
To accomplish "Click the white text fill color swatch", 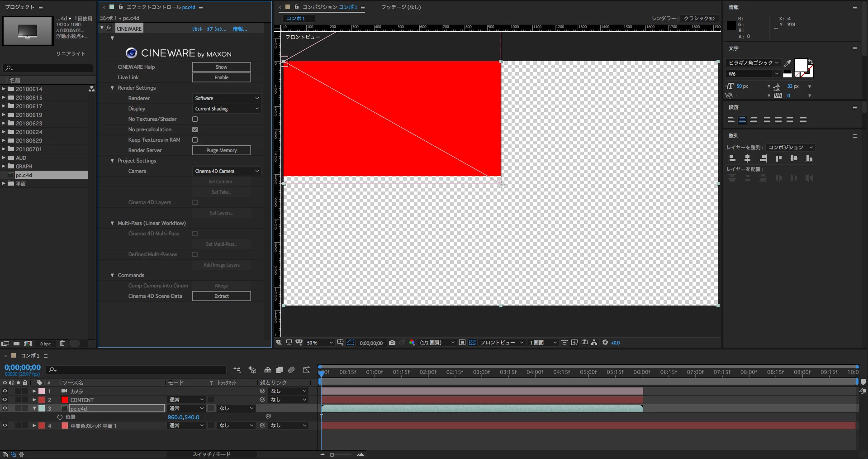I will tap(801, 65).
